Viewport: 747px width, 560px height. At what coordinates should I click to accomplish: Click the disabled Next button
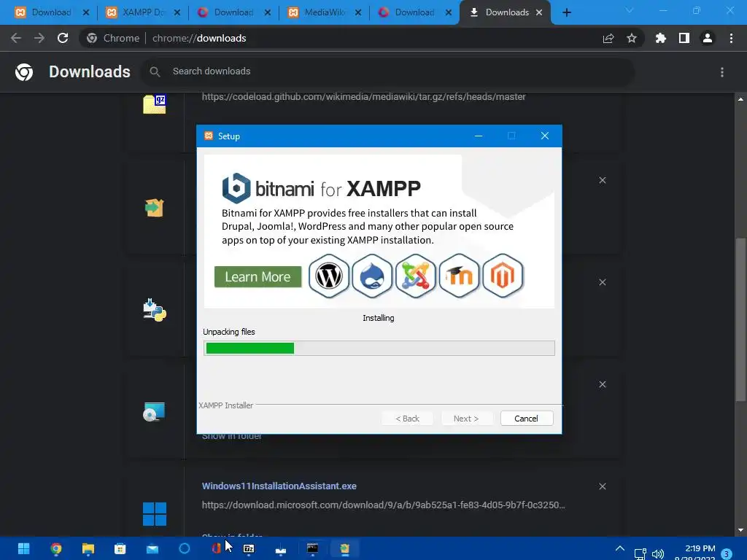pyautogui.click(x=466, y=418)
